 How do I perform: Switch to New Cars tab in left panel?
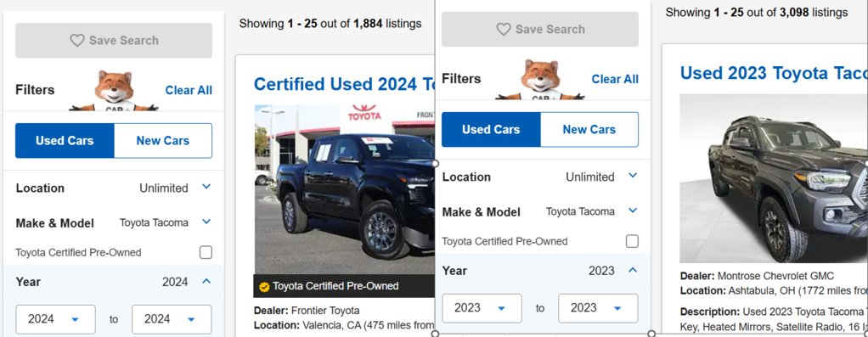pos(163,141)
